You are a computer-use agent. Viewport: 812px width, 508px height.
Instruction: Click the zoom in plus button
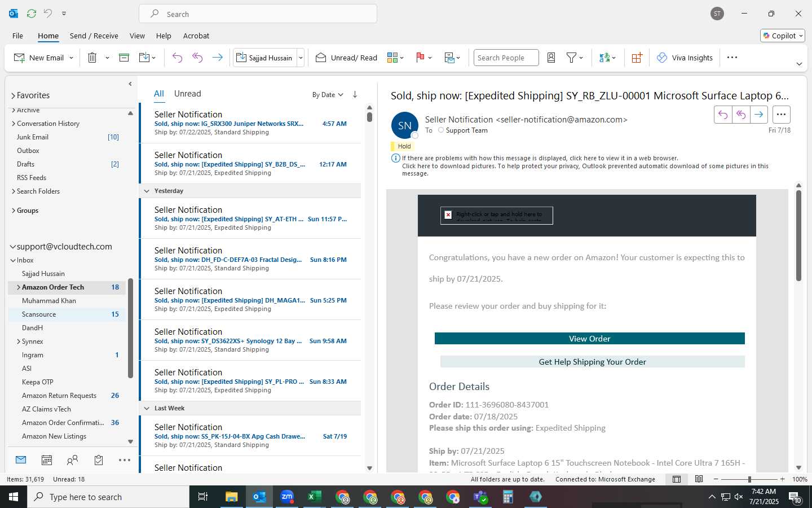(782, 479)
